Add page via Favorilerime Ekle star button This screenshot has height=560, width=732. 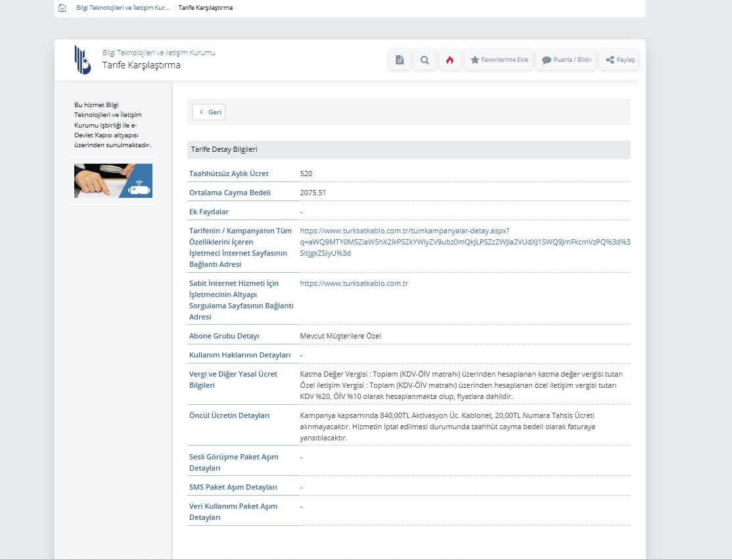tap(499, 60)
